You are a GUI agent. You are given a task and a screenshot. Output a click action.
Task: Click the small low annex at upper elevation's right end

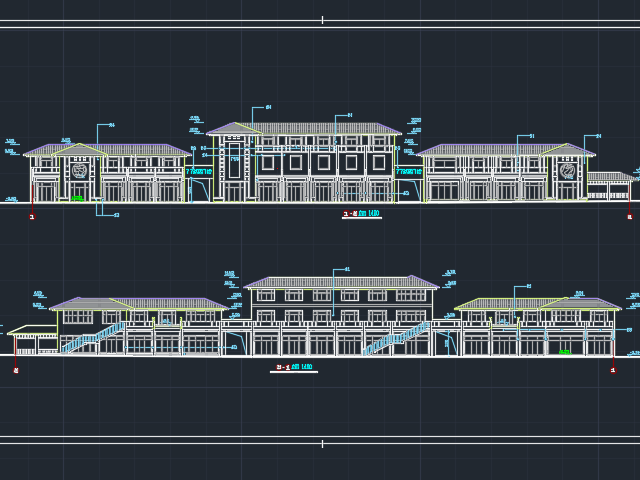tap(609, 187)
